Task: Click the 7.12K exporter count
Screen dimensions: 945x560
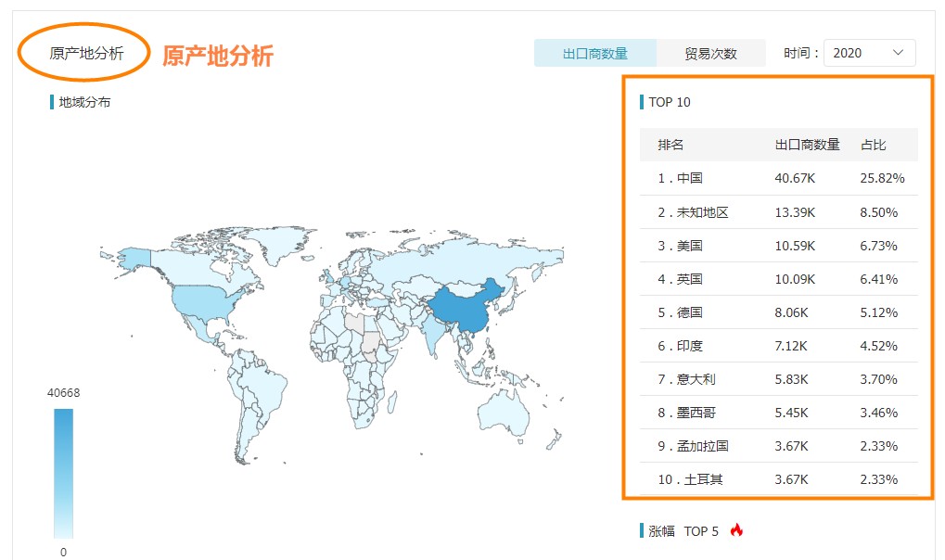Action: click(x=791, y=346)
